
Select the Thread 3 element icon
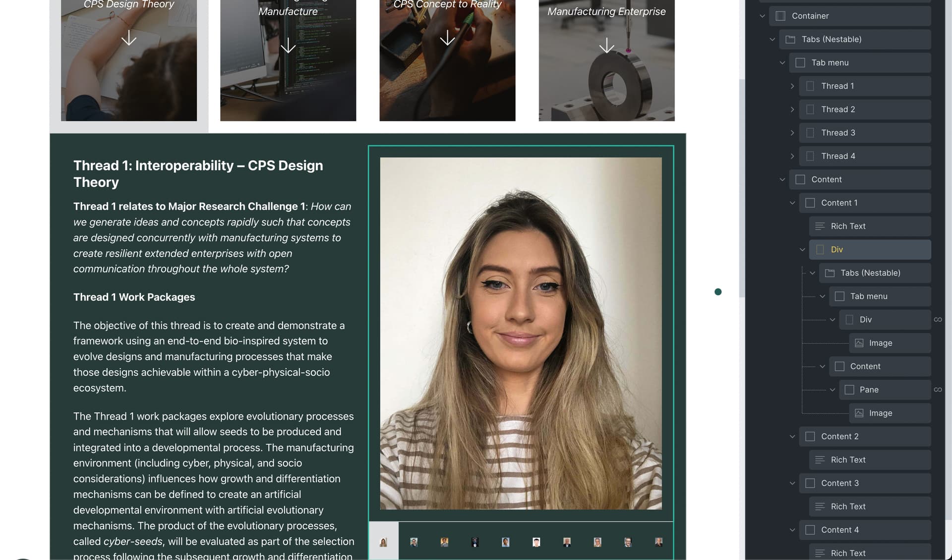[x=810, y=133]
